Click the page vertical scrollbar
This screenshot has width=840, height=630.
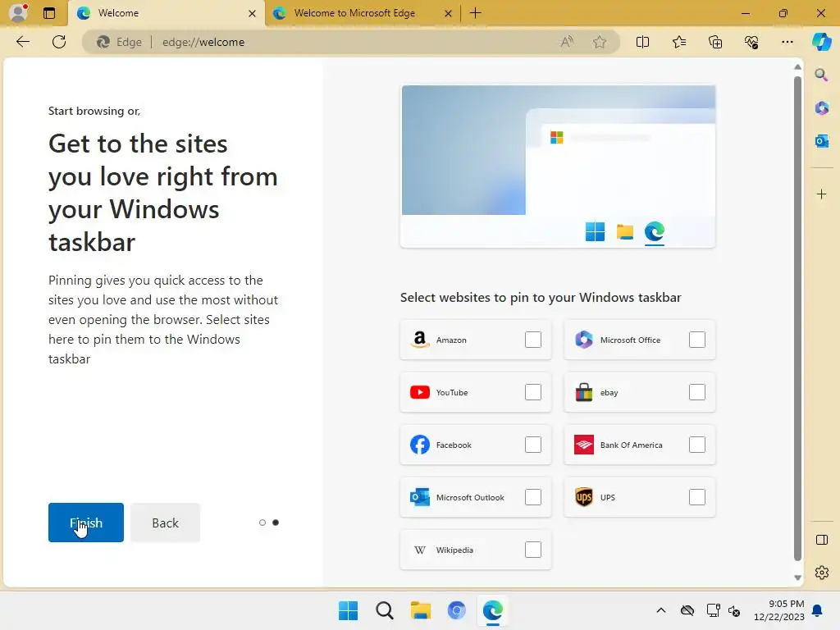coord(797,318)
